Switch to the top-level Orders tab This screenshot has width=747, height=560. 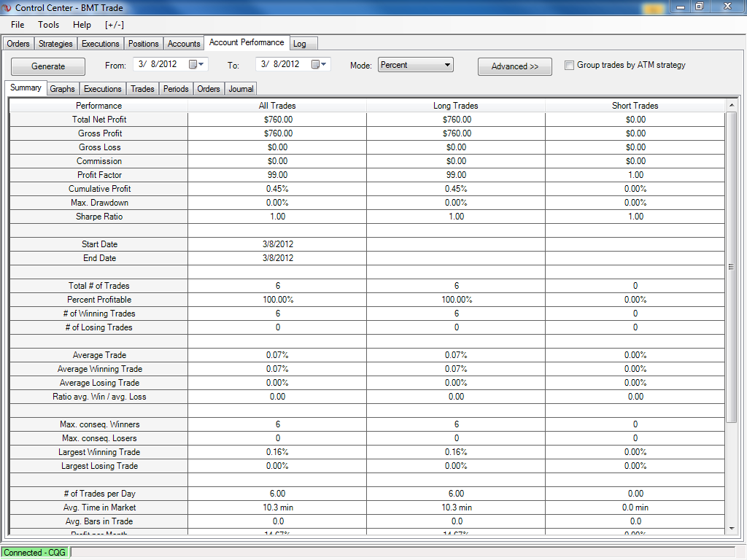(18, 43)
